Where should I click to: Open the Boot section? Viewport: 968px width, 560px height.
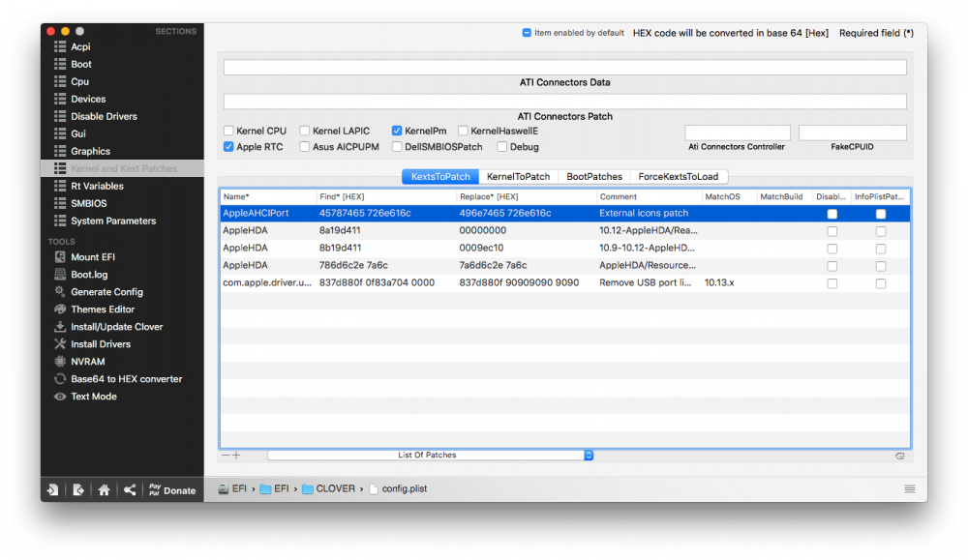click(x=81, y=64)
